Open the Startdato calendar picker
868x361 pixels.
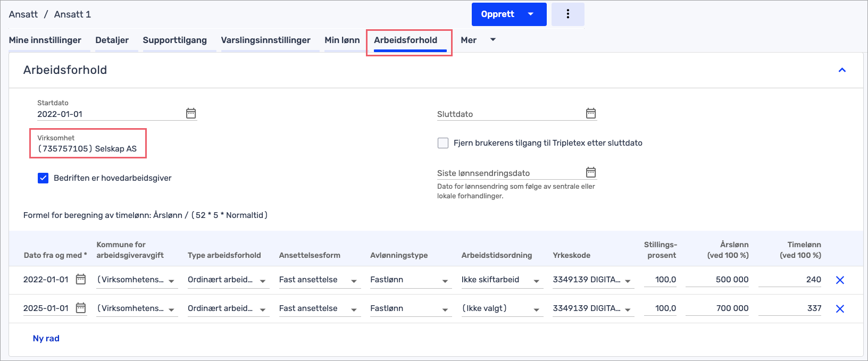191,113
